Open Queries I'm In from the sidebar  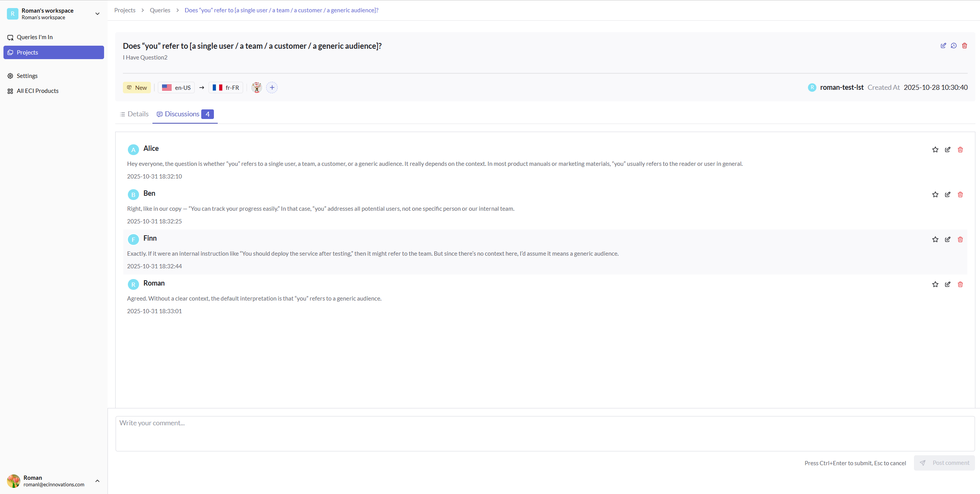point(35,37)
